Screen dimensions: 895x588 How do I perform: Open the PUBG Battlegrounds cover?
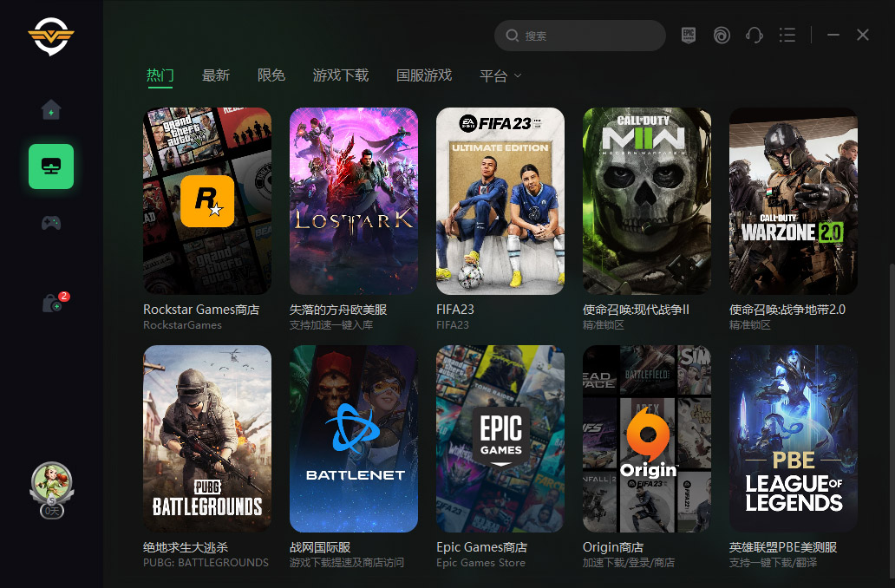[207, 439]
